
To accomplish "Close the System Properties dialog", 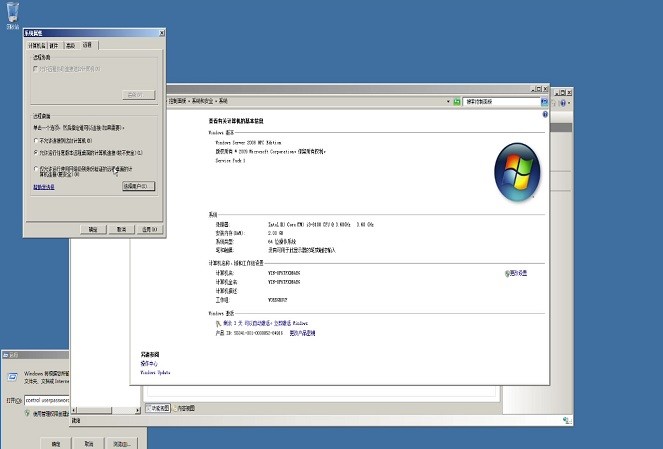I will (x=162, y=33).
